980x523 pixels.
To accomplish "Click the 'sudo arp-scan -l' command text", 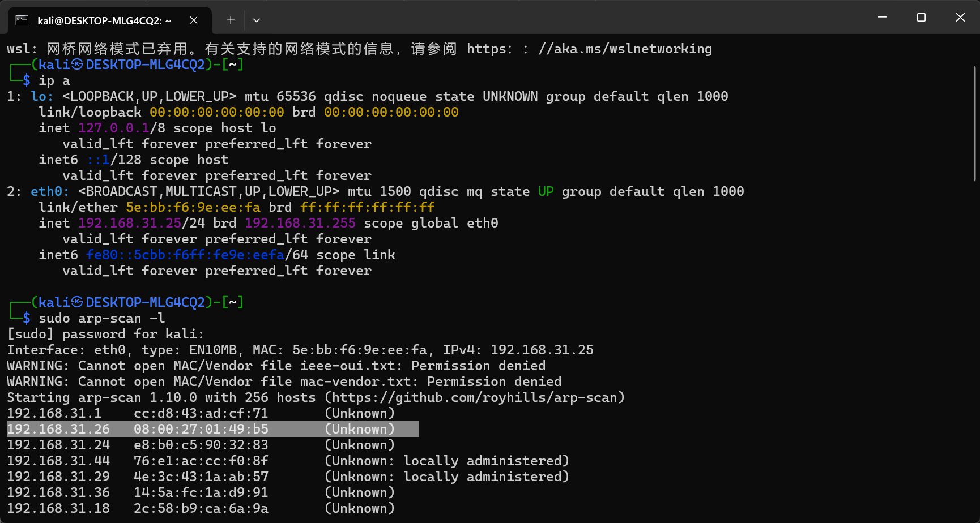I will point(102,318).
